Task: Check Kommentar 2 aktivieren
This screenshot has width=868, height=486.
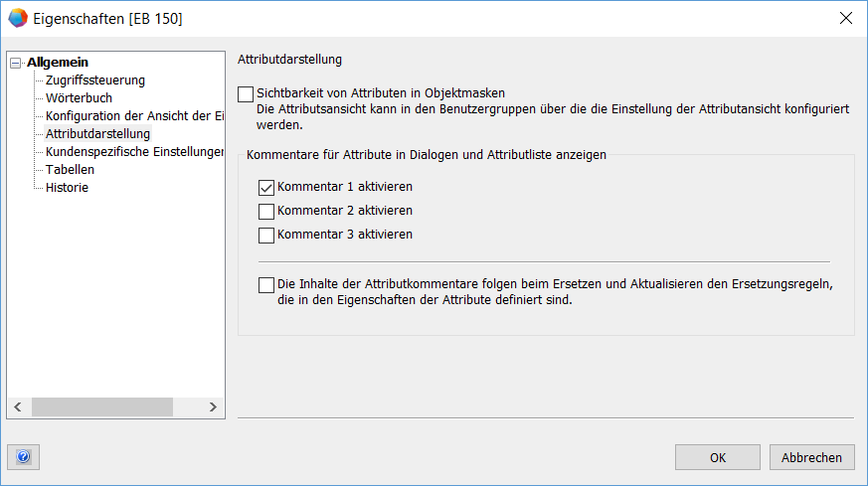Action: pyautogui.click(x=266, y=211)
